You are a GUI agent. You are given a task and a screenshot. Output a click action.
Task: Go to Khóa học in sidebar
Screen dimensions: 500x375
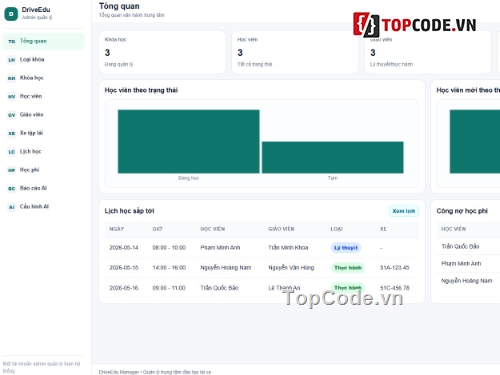(44, 78)
